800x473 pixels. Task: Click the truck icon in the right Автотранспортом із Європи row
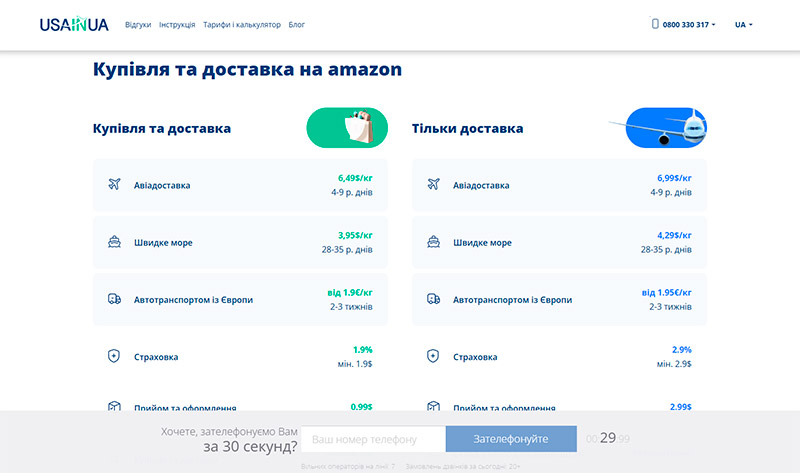(434, 299)
